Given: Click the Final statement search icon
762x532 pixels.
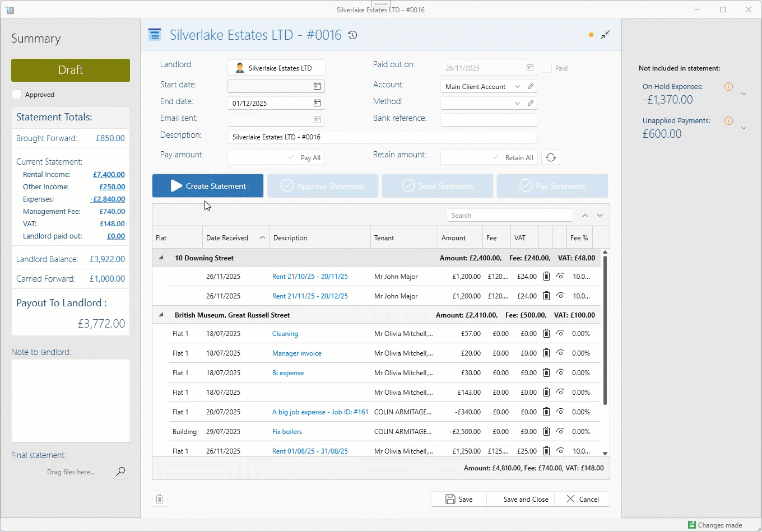Looking at the screenshot, I should coord(120,472).
